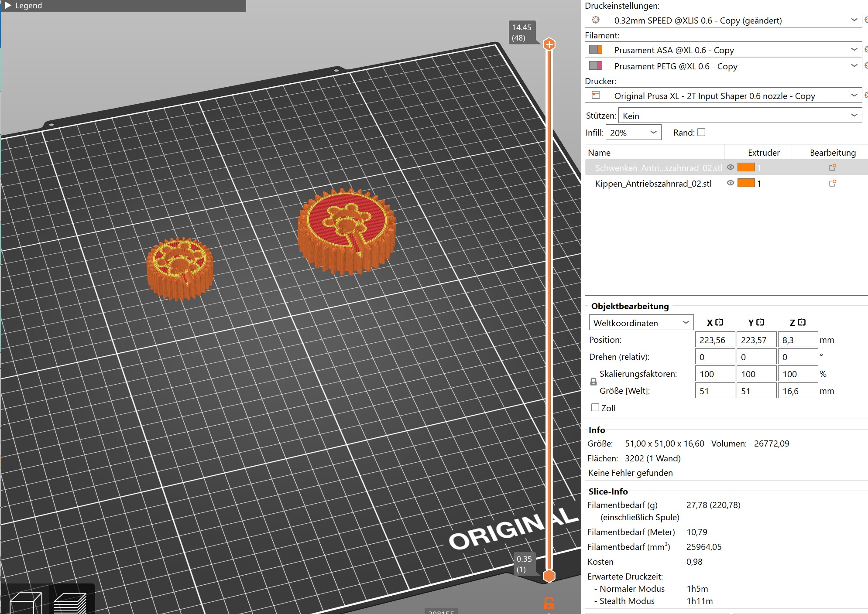Select Schwenken_Antri...szahnrad_02.stl in object list
This screenshot has height=614, width=868.
659,167
